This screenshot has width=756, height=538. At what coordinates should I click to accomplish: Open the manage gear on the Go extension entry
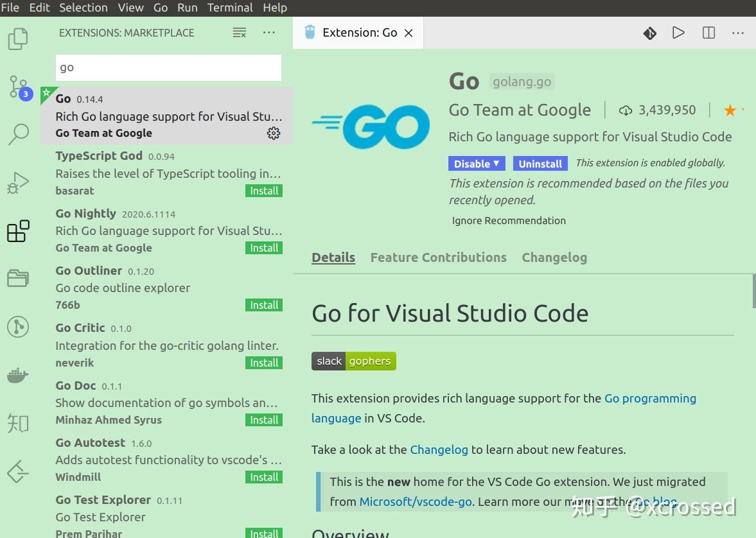tap(273, 133)
